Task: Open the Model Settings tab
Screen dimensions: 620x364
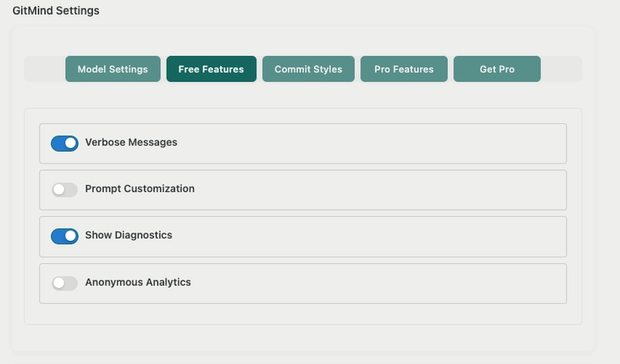Action: (x=112, y=69)
